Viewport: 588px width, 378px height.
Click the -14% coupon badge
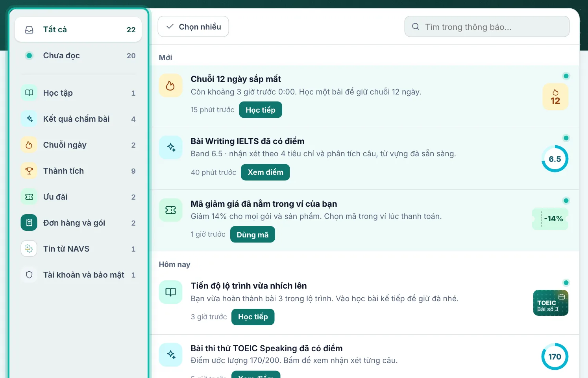(x=550, y=219)
